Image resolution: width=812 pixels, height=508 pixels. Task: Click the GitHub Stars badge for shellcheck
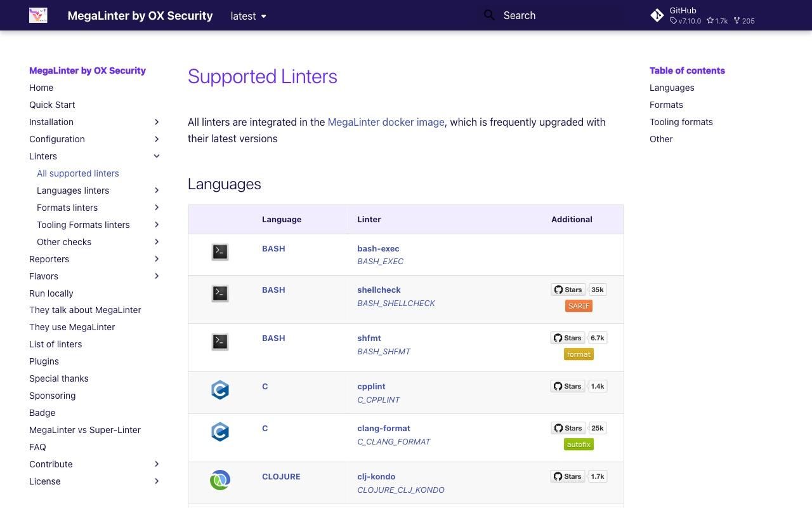579,290
